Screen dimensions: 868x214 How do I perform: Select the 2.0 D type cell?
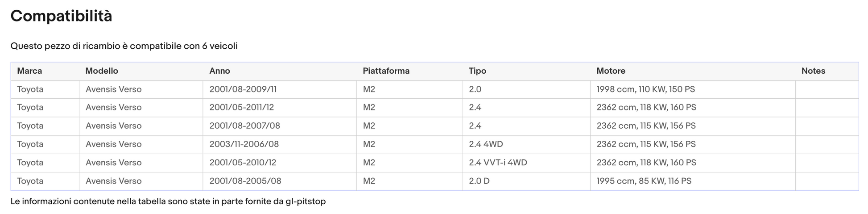[x=526, y=181]
